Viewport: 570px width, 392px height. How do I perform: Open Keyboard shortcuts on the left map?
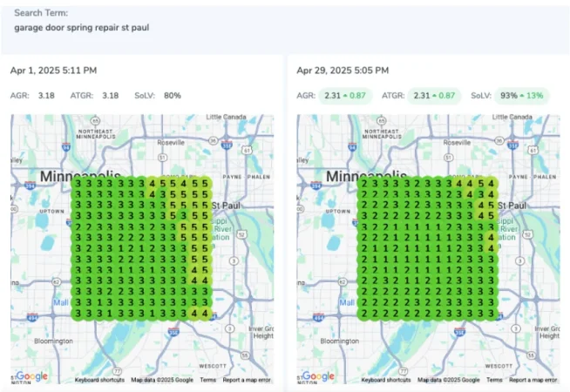pyautogui.click(x=99, y=380)
